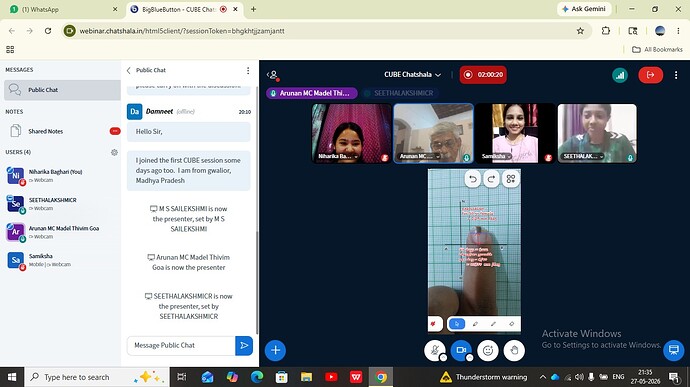Send the chat message with arrow button
Viewport: 690px width, 387px height.
244,346
